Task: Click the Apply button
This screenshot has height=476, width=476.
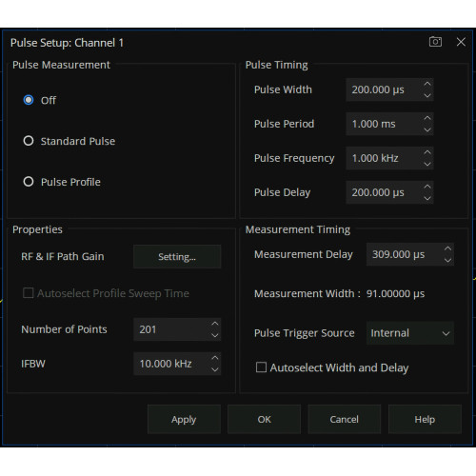Action: [184, 419]
